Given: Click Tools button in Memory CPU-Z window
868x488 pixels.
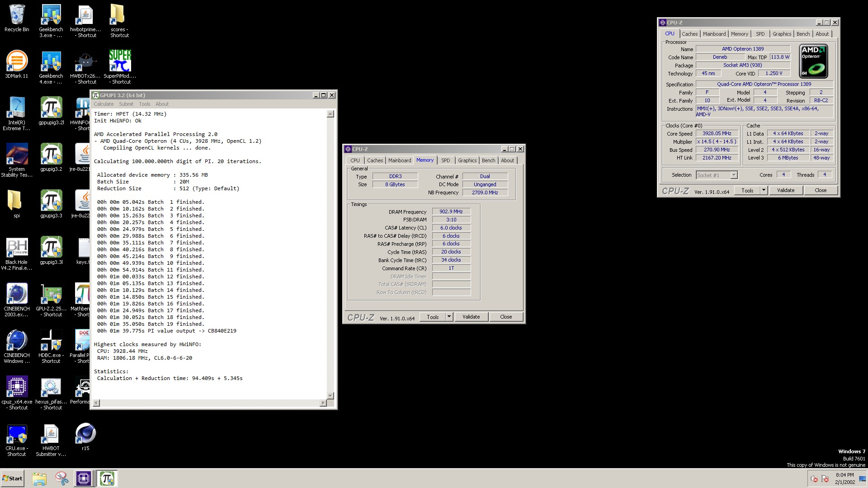Looking at the screenshot, I should coord(433,317).
